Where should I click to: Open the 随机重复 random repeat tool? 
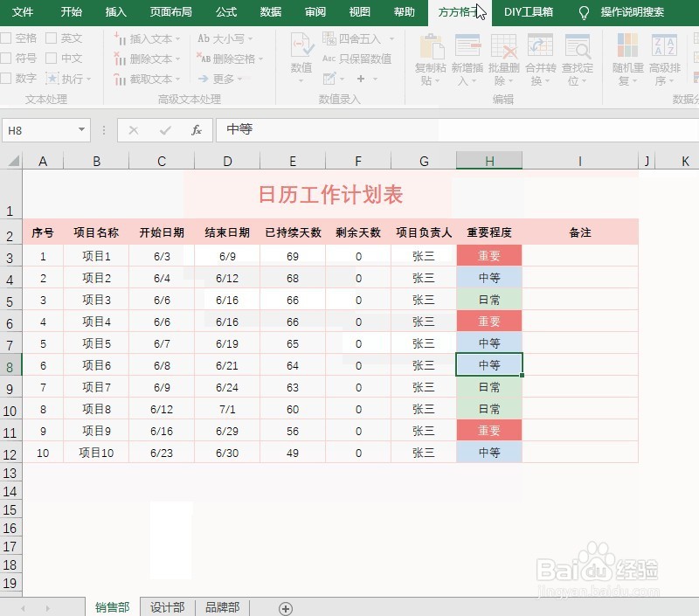pos(627,59)
